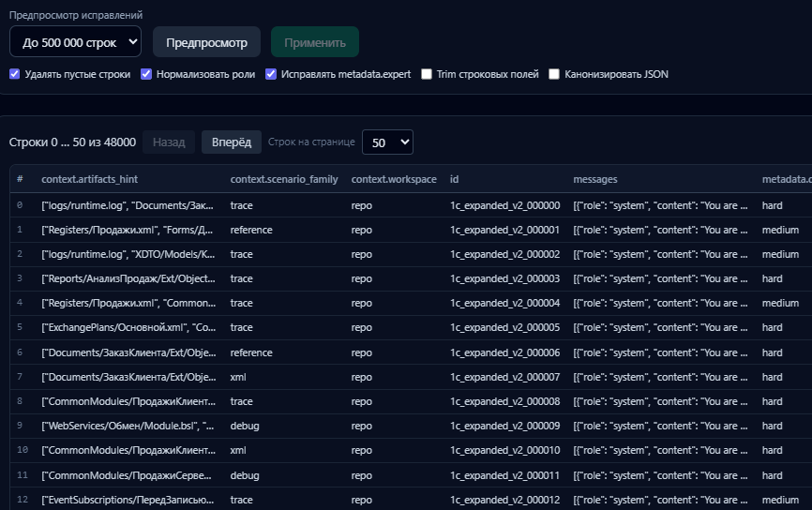Click context.workspace column header
The width and height of the screenshot is (812, 510).
(394, 179)
